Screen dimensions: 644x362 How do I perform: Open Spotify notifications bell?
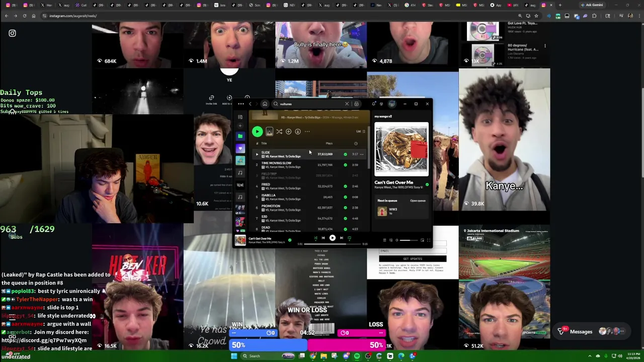coord(373,104)
